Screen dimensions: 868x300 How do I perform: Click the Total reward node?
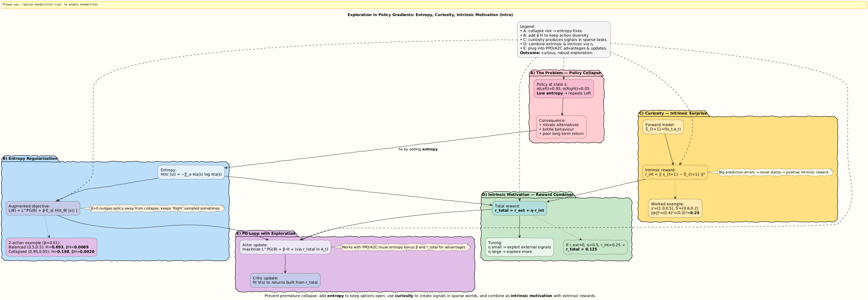pyautogui.click(x=519, y=208)
